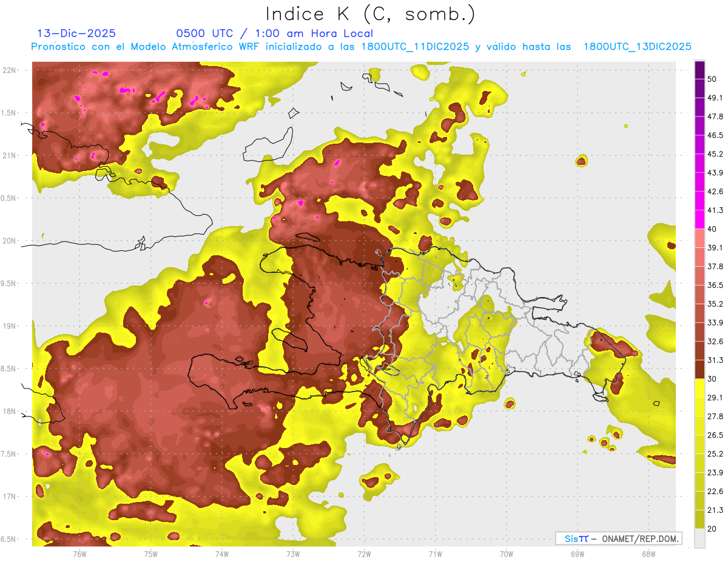Pick the olive swatch between 20 and 21.3
This screenshot has height=562, width=728.
pos(699,519)
